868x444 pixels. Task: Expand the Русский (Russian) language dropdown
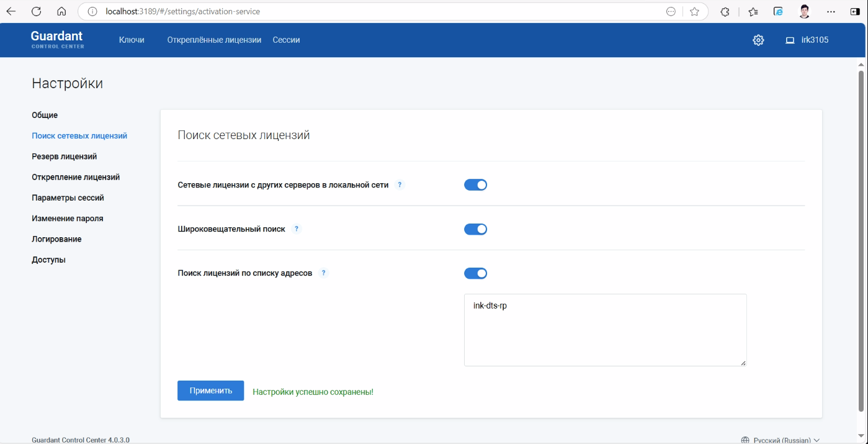pyautogui.click(x=787, y=440)
